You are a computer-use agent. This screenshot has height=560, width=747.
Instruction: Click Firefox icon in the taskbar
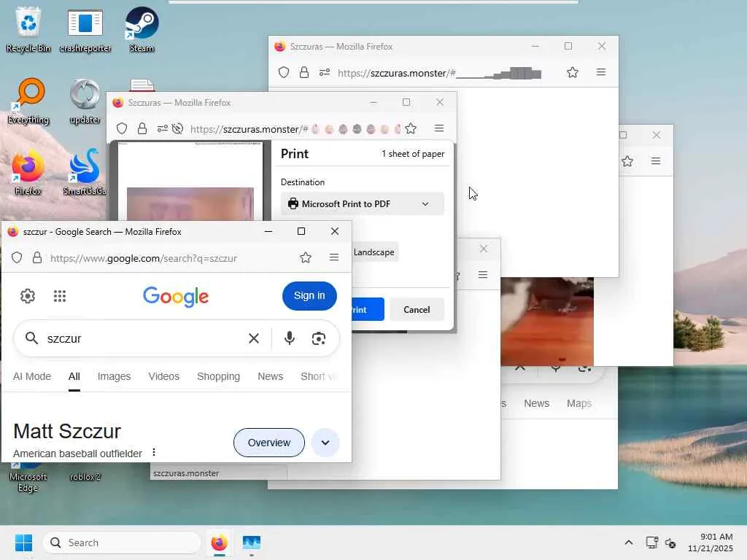(x=219, y=542)
